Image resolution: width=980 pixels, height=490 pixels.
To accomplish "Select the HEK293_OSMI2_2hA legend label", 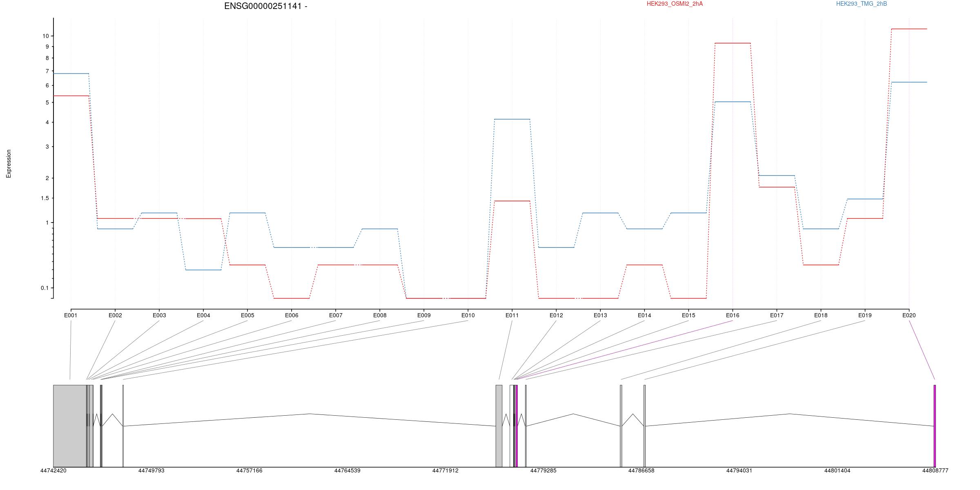I will (x=675, y=4).
